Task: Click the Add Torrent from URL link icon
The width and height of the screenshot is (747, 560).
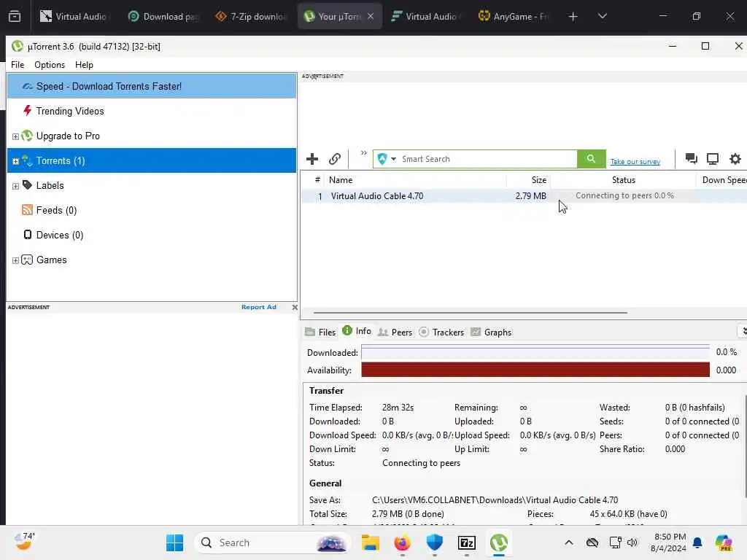Action: (334, 159)
